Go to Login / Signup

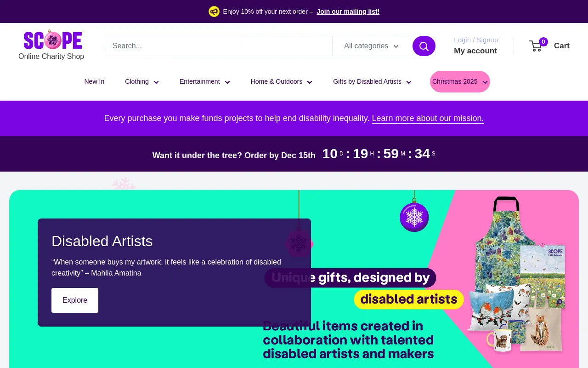[x=475, y=40]
